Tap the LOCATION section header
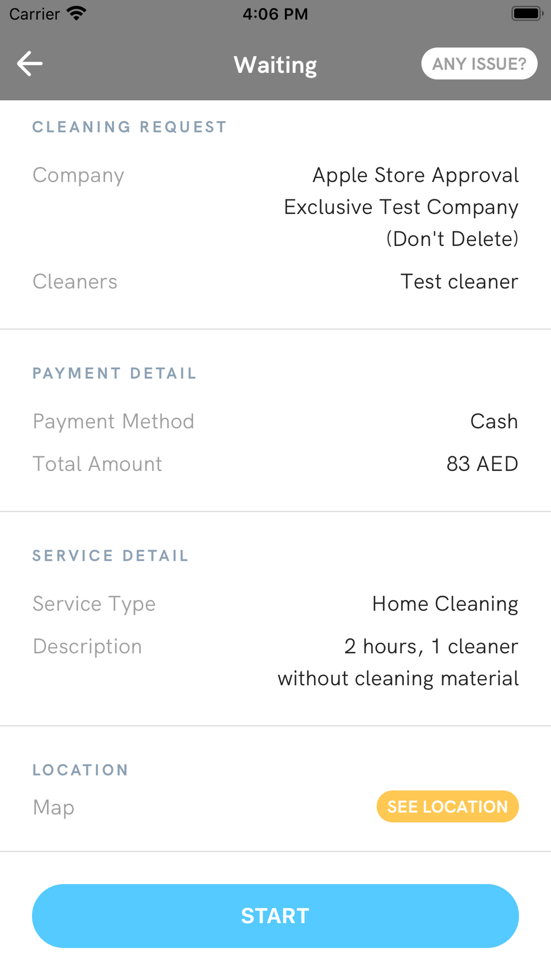 [80, 769]
